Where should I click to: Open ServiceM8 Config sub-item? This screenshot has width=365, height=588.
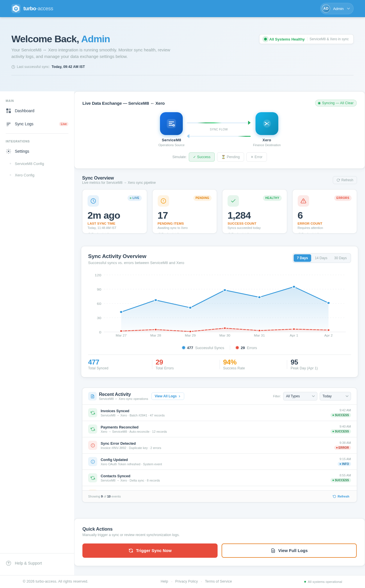[x=29, y=164]
